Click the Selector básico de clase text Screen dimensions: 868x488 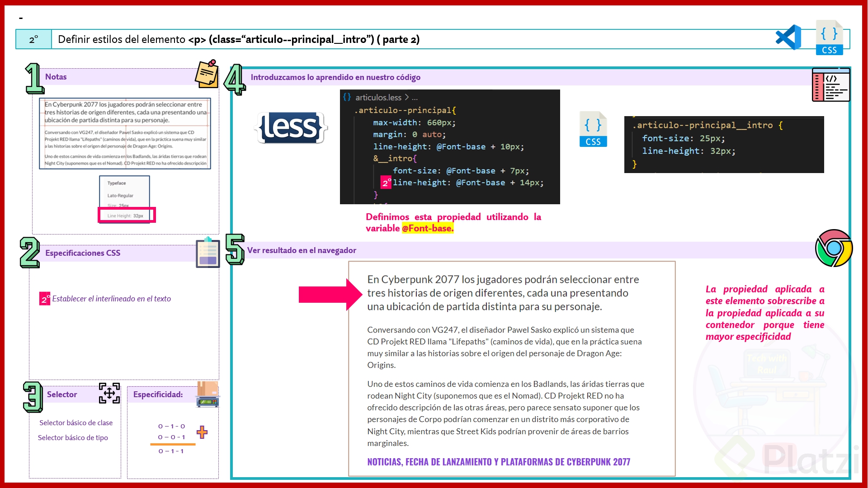click(76, 423)
